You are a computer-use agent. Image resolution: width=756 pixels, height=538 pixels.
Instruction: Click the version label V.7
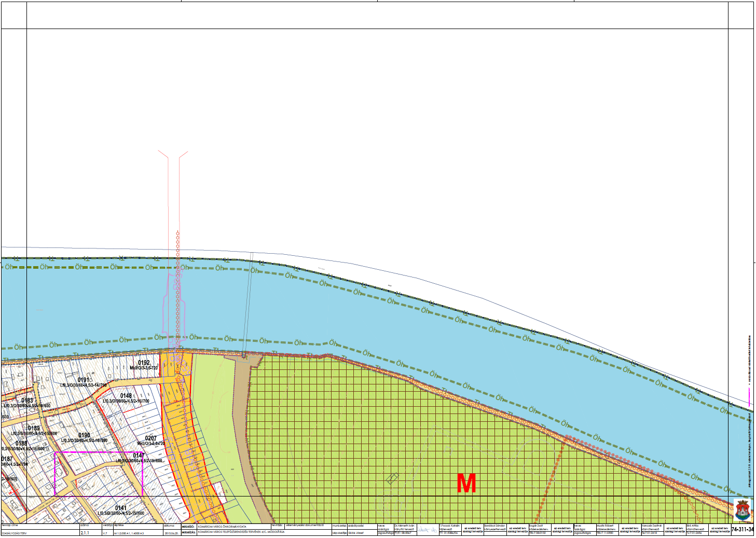[105, 533]
